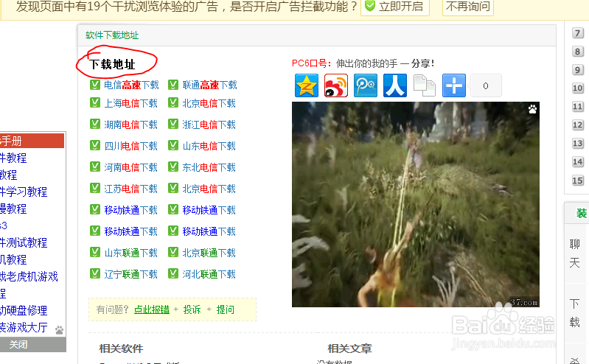This screenshot has height=364, width=589.
Task: Select ranking item number 7
Action: pyautogui.click(x=578, y=33)
